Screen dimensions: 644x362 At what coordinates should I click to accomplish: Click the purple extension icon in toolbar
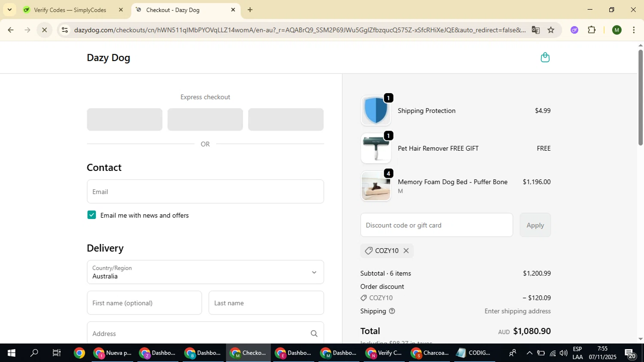click(574, 30)
